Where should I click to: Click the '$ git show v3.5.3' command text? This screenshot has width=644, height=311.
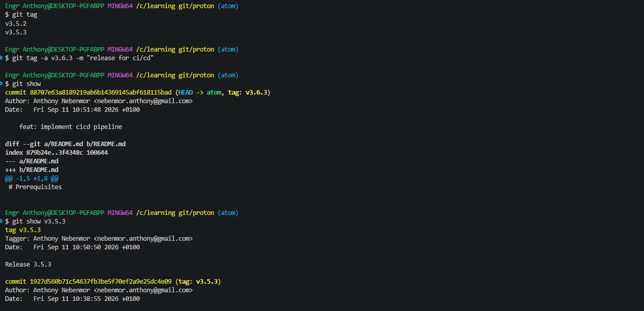pos(35,221)
